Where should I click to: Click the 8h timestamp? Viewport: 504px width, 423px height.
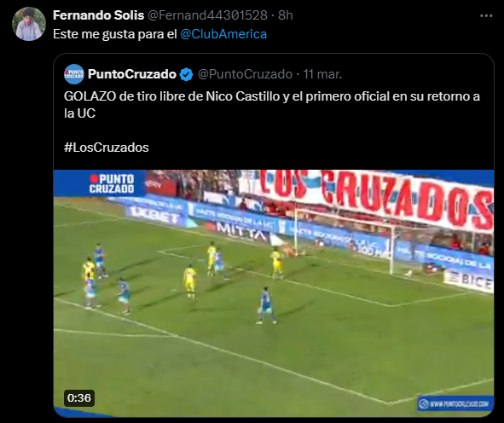tap(286, 15)
